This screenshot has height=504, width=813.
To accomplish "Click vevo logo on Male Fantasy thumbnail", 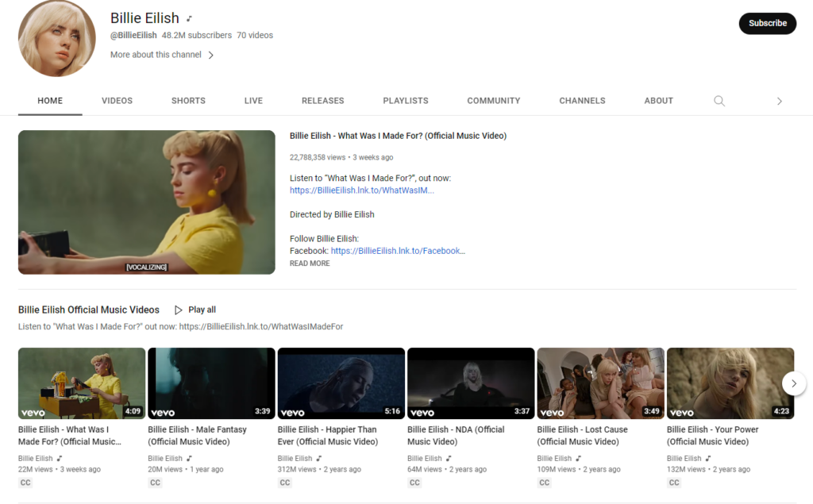I will (163, 413).
